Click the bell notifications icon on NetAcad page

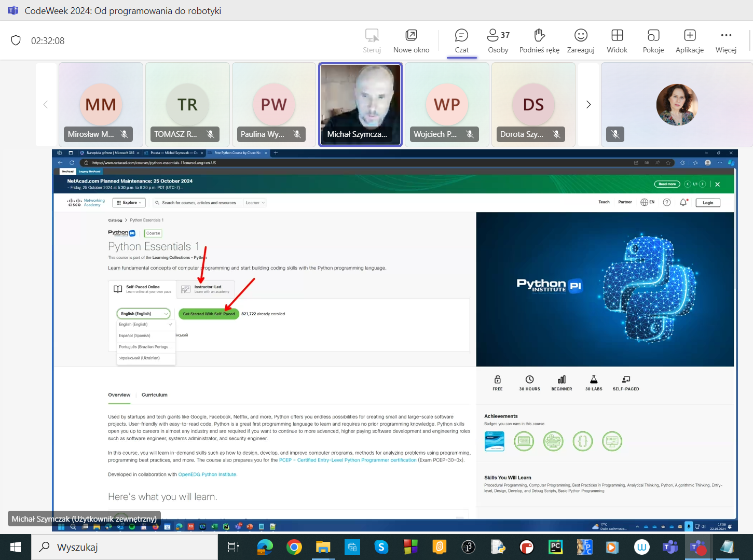(x=683, y=202)
